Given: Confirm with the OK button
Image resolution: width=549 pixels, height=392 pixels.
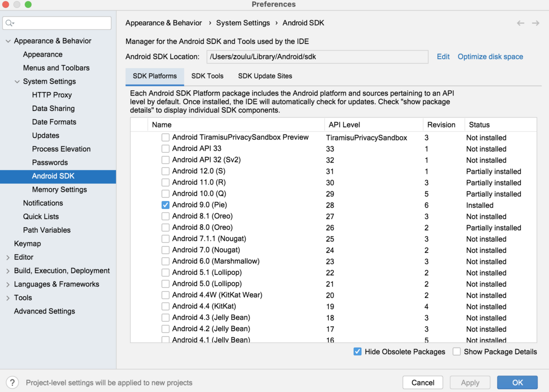Looking at the screenshot, I should tap(517, 382).
